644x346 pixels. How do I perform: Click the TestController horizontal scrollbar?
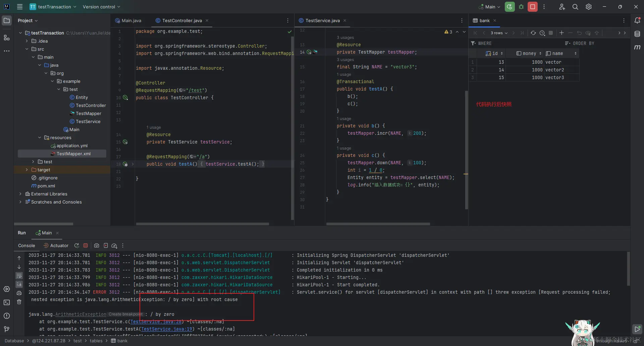pos(202,224)
